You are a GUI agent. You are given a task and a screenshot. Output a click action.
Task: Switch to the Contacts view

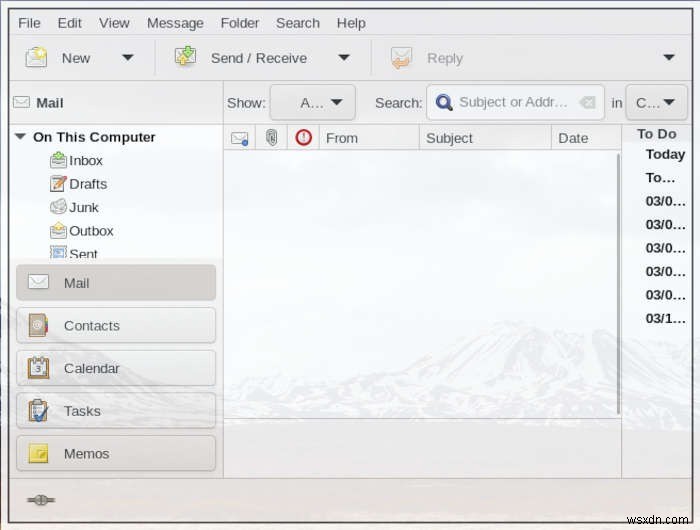(x=116, y=326)
